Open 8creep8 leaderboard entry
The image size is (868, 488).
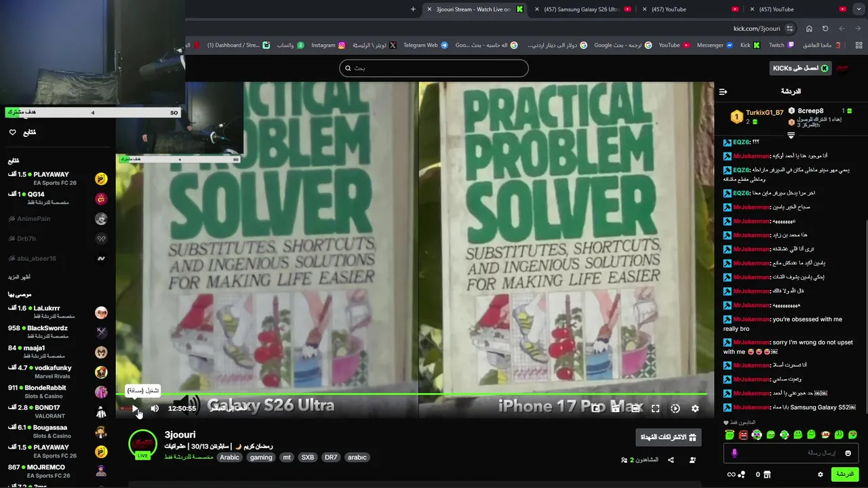tap(810, 110)
